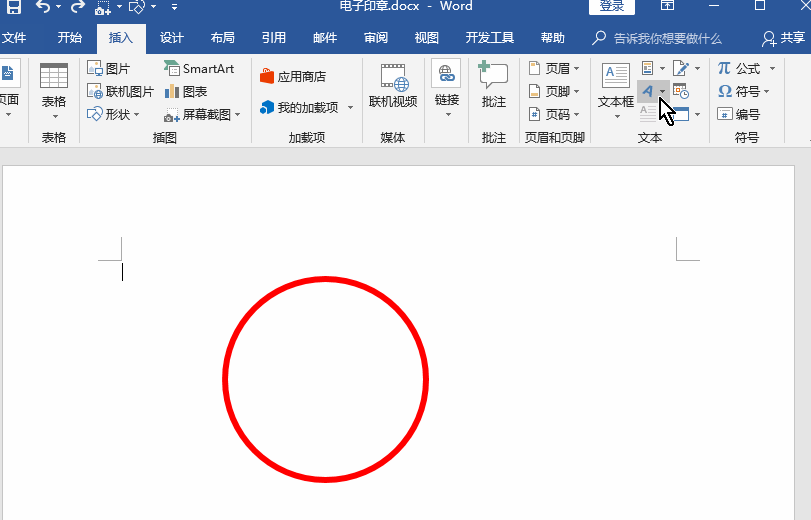
Task: Save the document with the floppy icon
Action: coord(14,7)
